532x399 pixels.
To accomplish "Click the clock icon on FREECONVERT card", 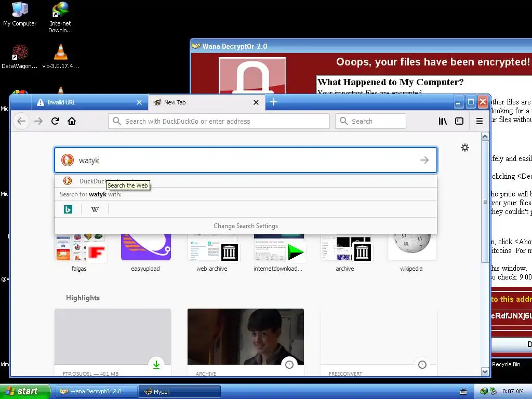I will click(x=422, y=364).
